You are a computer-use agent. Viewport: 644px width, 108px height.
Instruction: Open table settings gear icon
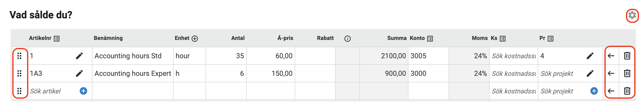(632, 16)
